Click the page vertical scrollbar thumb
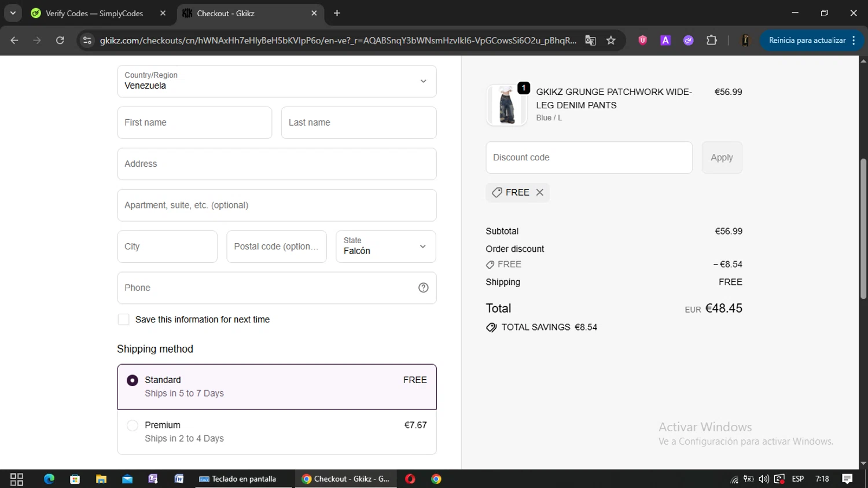Viewport: 868px width, 488px height. (x=863, y=229)
